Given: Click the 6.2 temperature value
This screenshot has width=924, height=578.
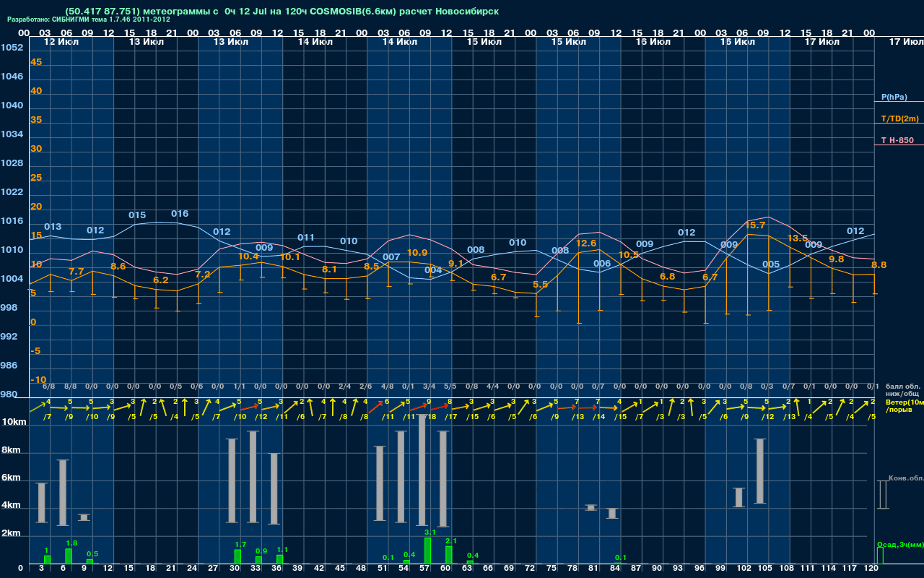Looking at the screenshot, I should pyautogui.click(x=160, y=280).
